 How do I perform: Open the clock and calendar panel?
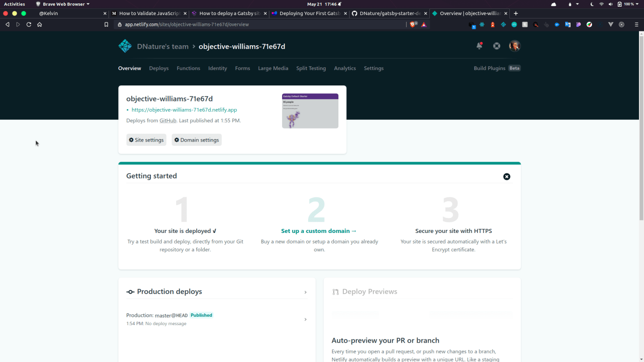pyautogui.click(x=324, y=4)
